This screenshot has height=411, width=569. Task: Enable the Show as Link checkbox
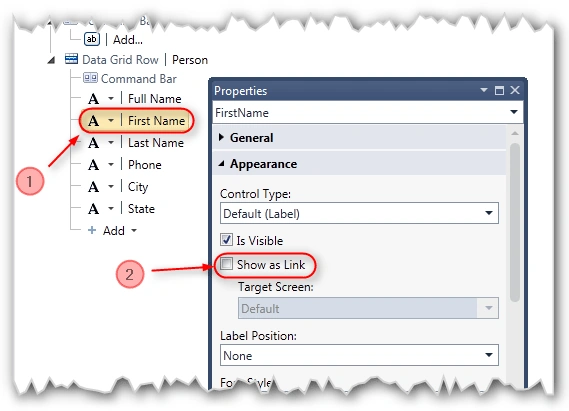coord(226,264)
